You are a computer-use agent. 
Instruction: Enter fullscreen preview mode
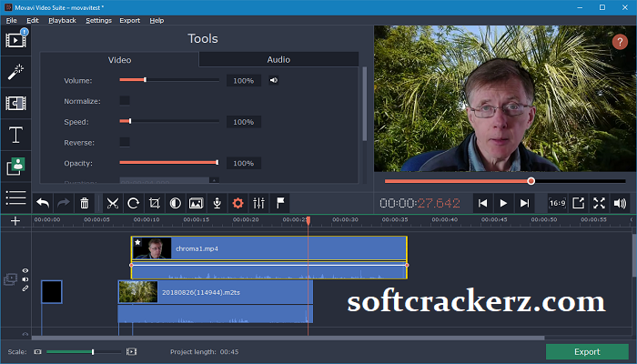point(599,203)
